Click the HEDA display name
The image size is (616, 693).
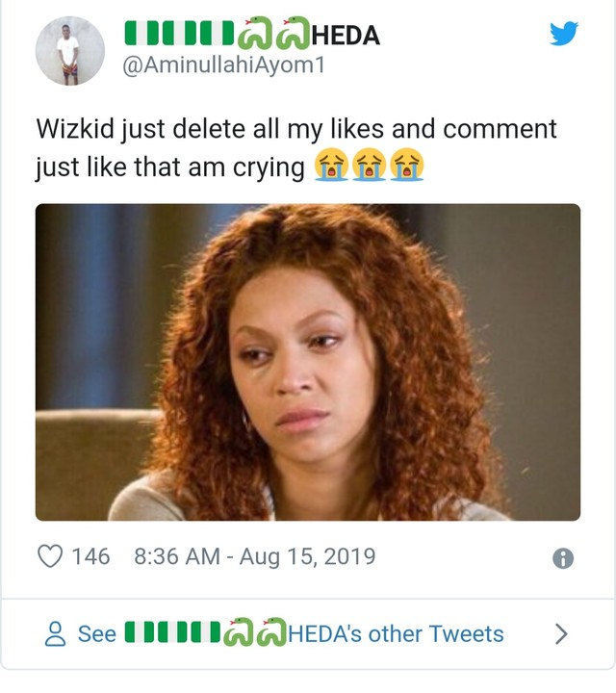(x=346, y=36)
